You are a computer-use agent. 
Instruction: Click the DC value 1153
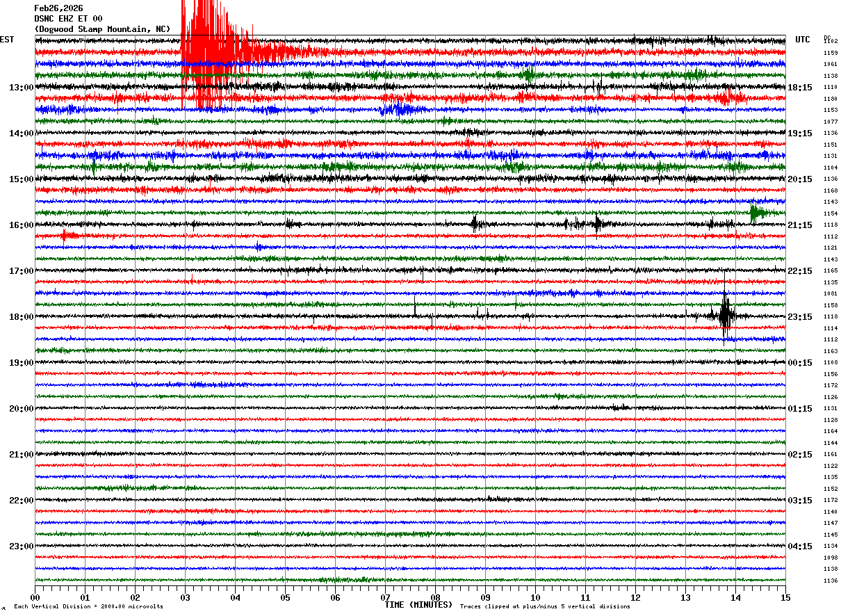pyautogui.click(x=831, y=111)
